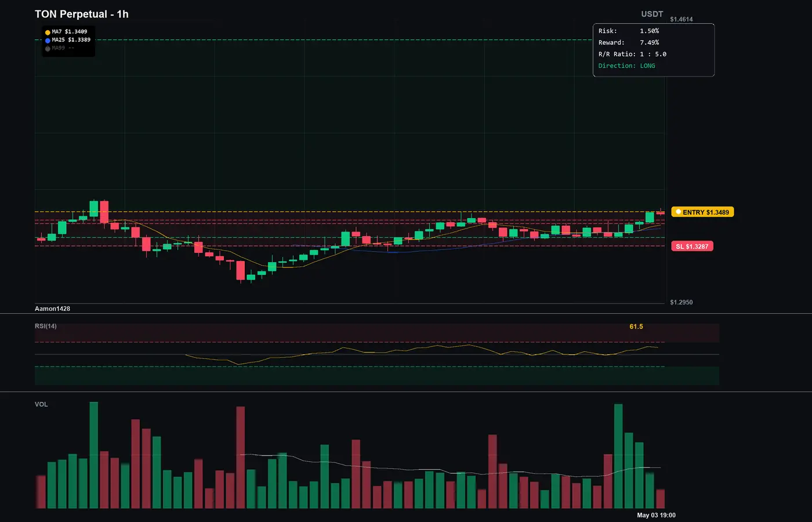Screen dimensions: 812x522
Task: Click the yellow MA7 legend dot
Action: click(x=48, y=32)
